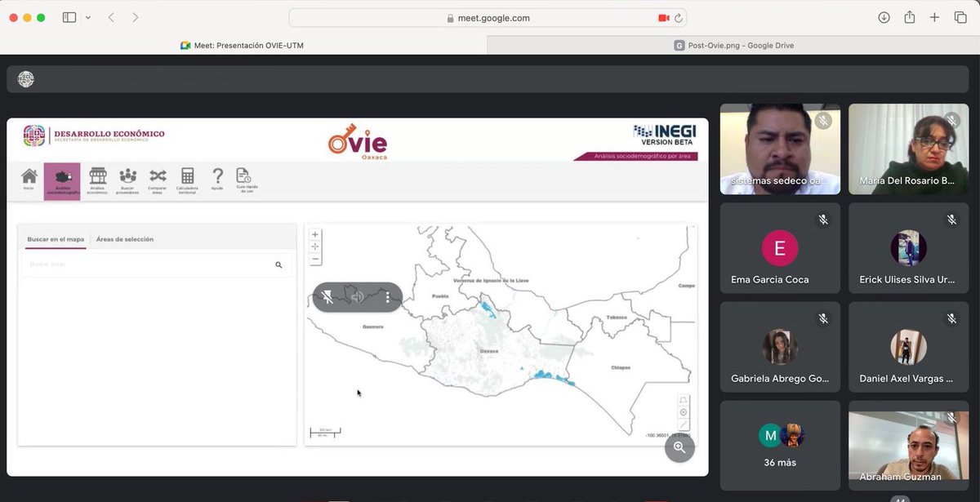The image size is (980, 502).
Task: Open the Análisis económico store icon
Action: pos(98,180)
